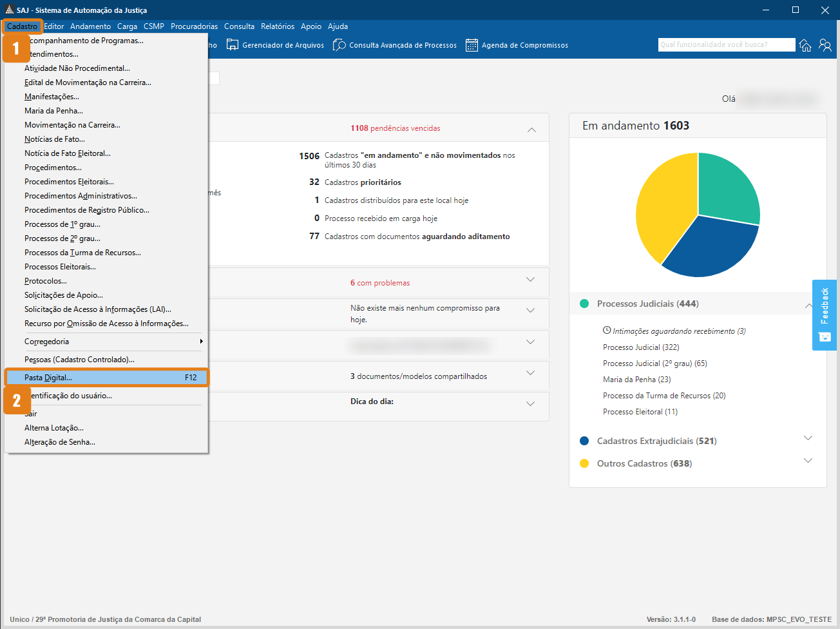Viewport: 840px width, 629px height.
Task: Select Notícias de Fato menu entry
Action: 106,139
